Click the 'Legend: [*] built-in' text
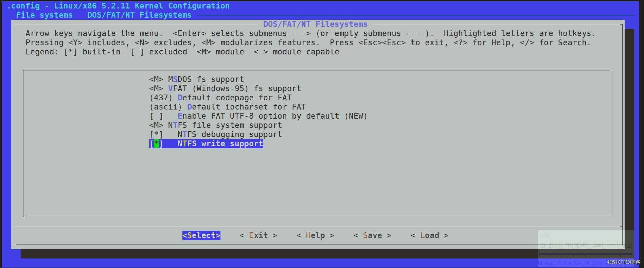This screenshot has width=644, height=268. 73,52
